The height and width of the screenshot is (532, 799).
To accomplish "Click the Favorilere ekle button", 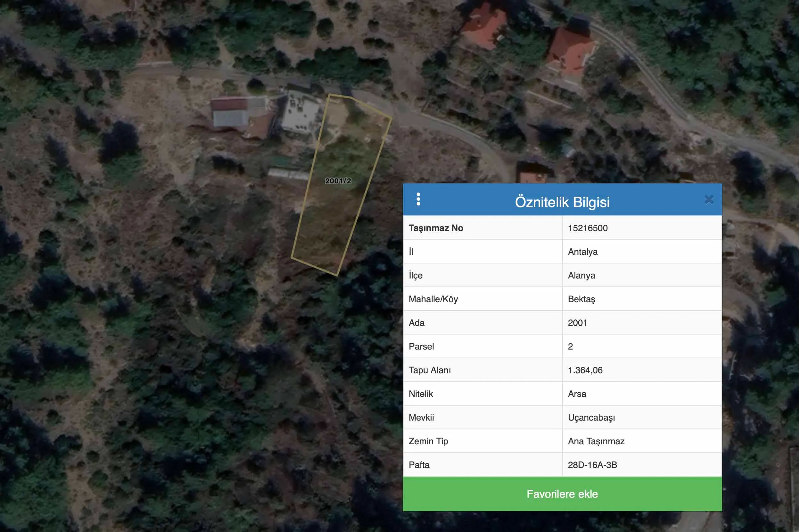I will pos(562,494).
